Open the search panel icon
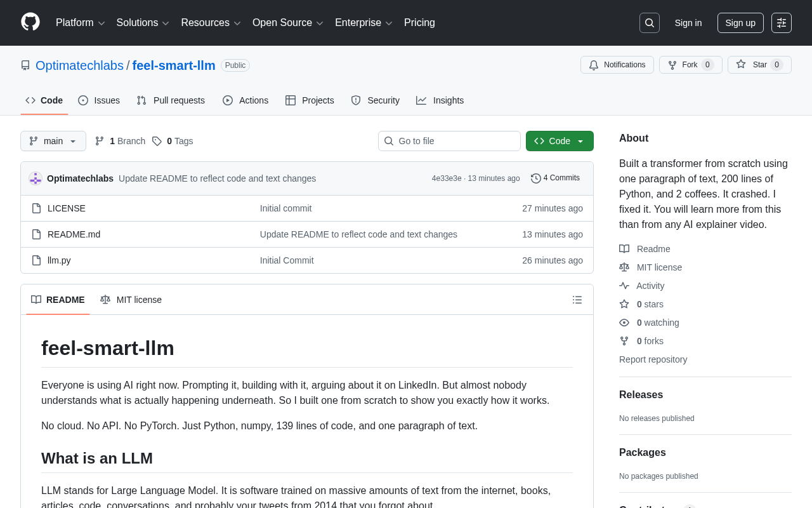This screenshot has height=508, width=812. (648, 22)
